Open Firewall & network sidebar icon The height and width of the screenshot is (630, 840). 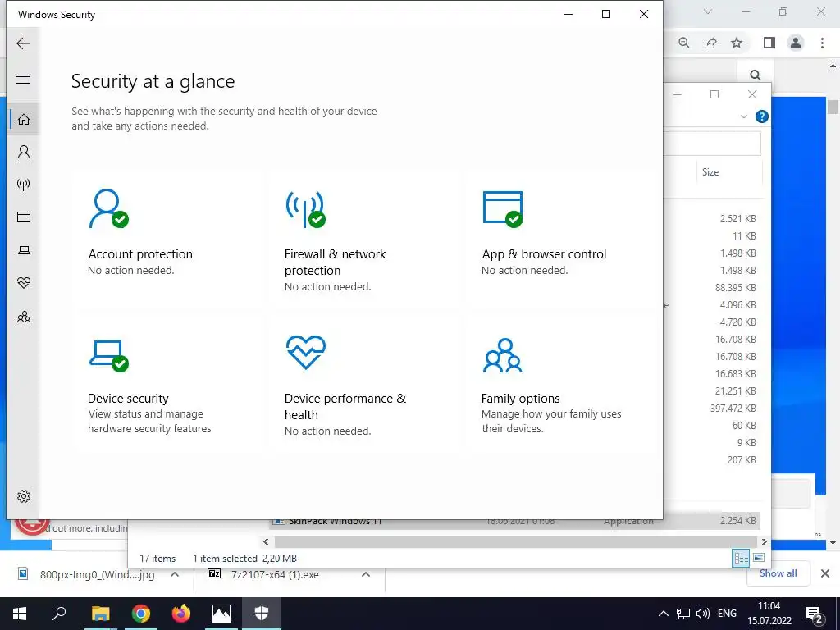point(24,185)
